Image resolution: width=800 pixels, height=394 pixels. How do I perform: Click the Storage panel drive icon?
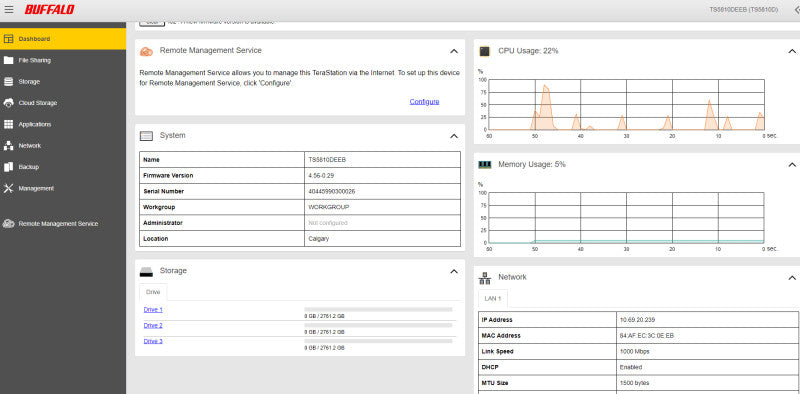(146, 272)
